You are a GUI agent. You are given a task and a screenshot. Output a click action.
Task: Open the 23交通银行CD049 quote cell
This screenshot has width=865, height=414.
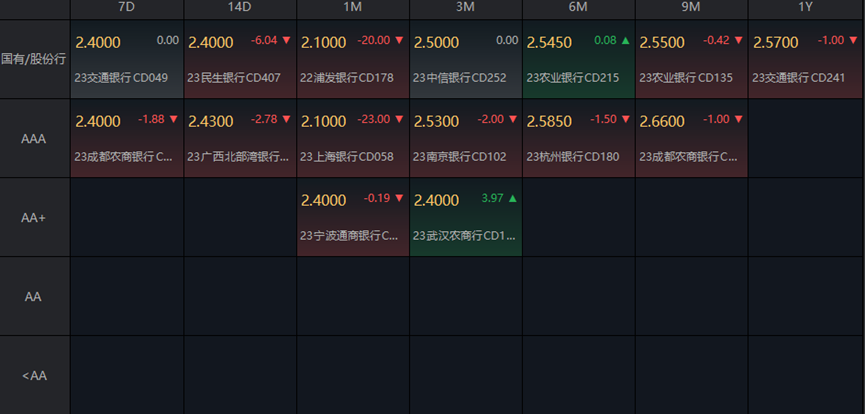[x=127, y=60]
